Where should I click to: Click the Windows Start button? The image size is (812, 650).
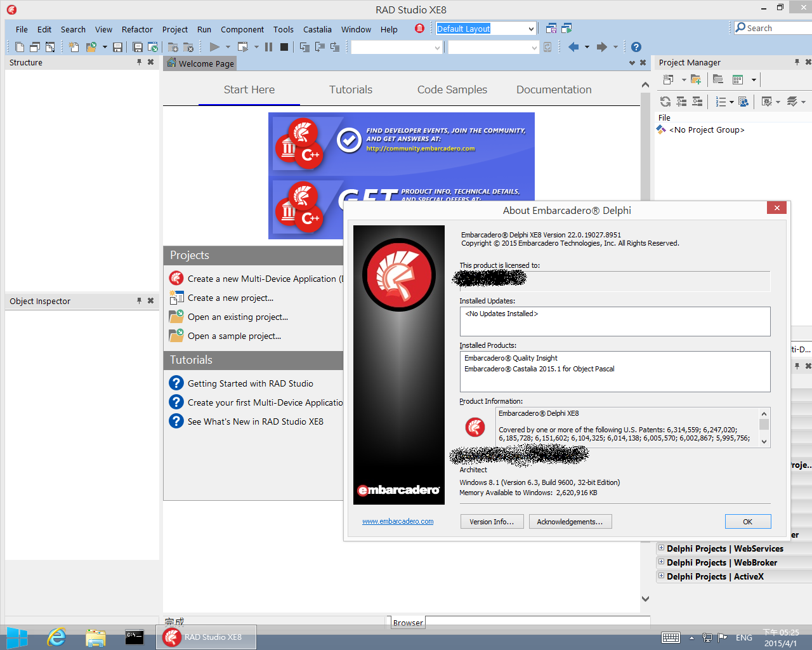click(17, 637)
